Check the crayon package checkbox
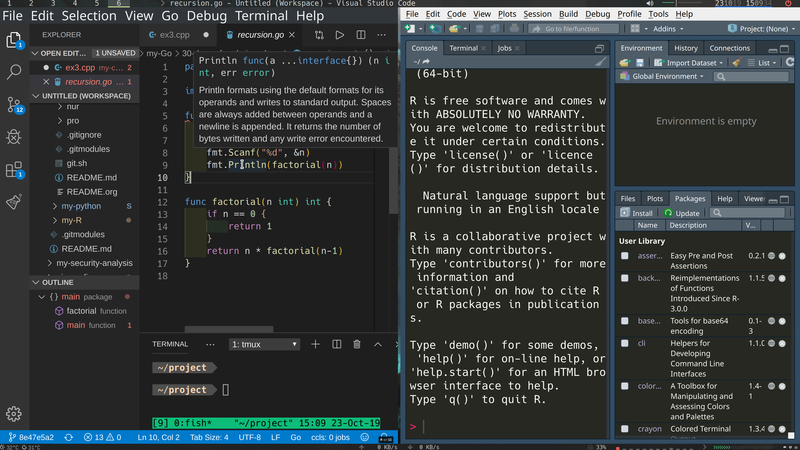Image resolution: width=800 pixels, height=450 pixels. (624, 429)
